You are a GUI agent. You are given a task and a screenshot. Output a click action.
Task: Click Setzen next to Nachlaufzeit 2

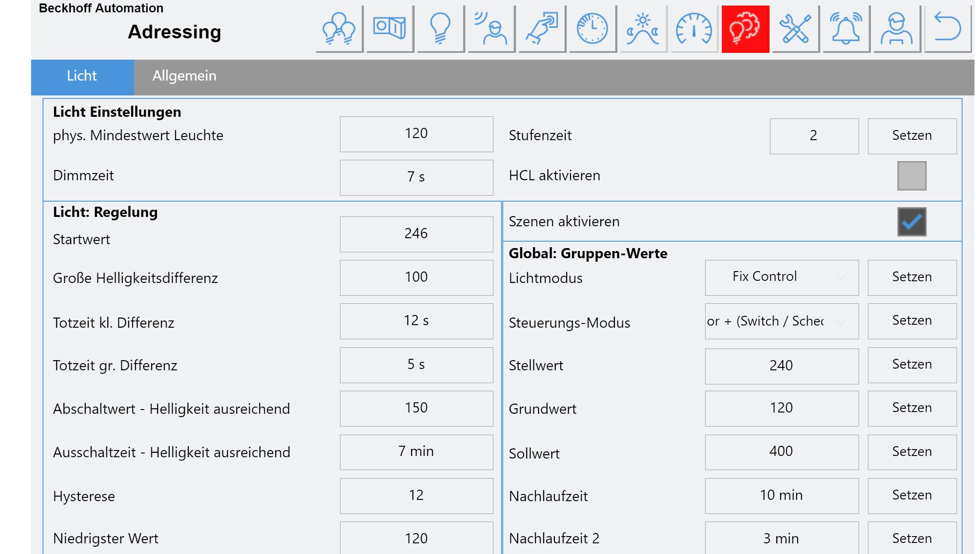pos(912,539)
